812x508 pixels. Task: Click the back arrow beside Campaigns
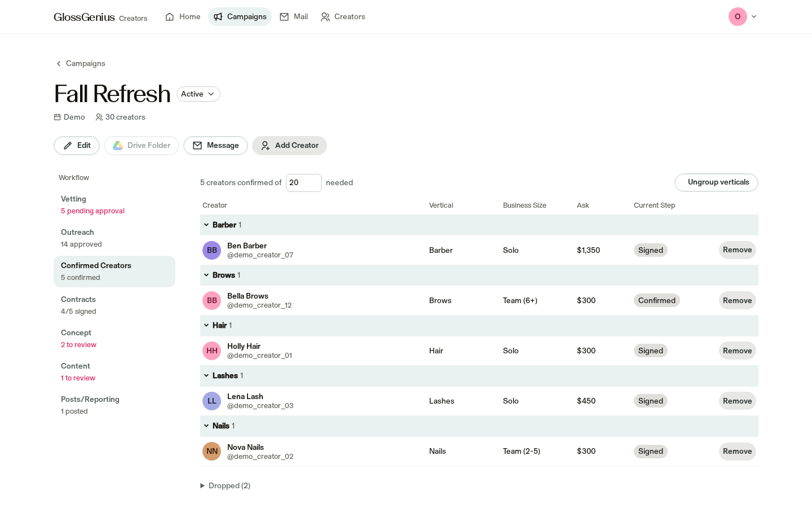[59, 64]
